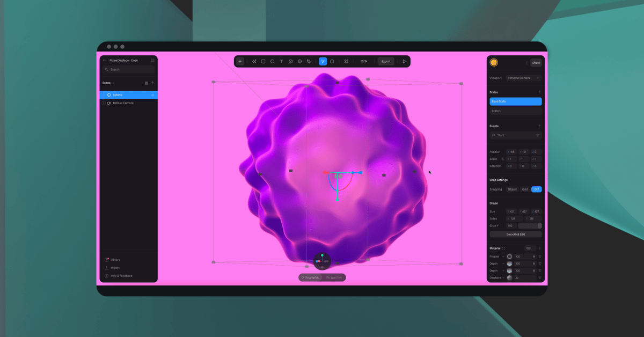Click the Export button
This screenshot has height=337, width=644.
tap(386, 61)
